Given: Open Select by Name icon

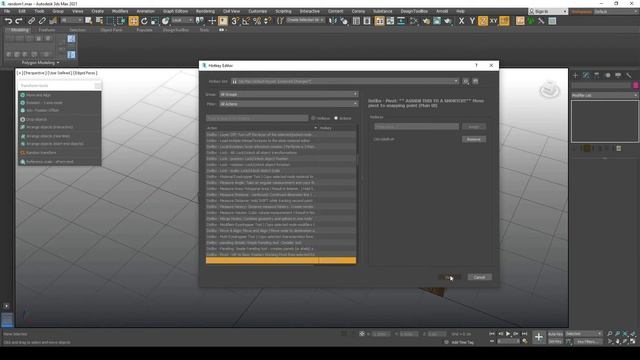Looking at the screenshot, I should [x=99, y=21].
